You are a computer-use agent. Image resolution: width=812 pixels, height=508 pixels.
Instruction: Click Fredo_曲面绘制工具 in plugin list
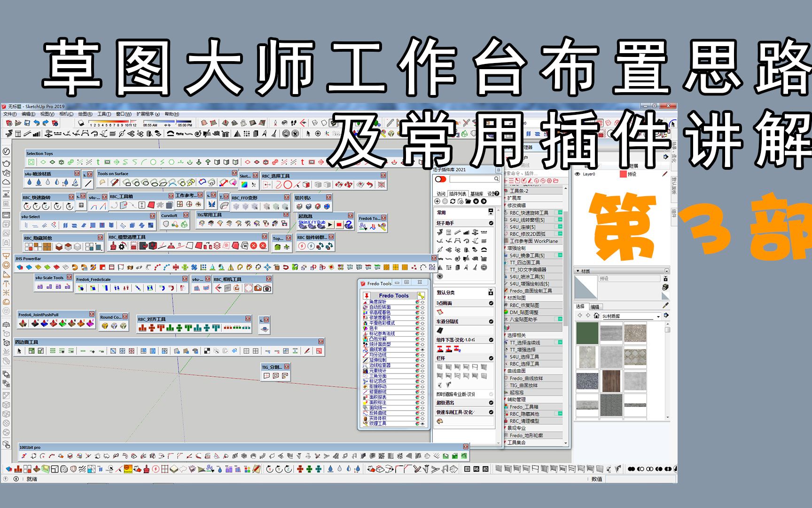531,291
